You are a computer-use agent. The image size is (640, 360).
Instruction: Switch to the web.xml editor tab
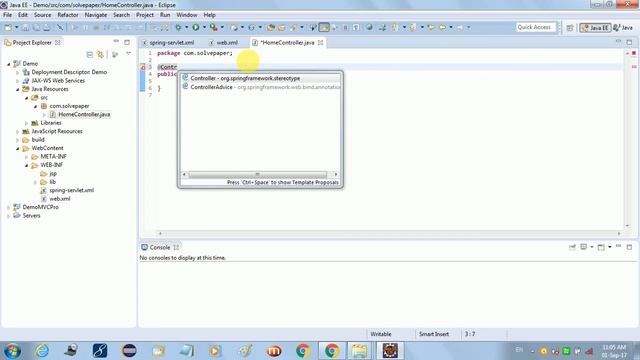(224, 42)
